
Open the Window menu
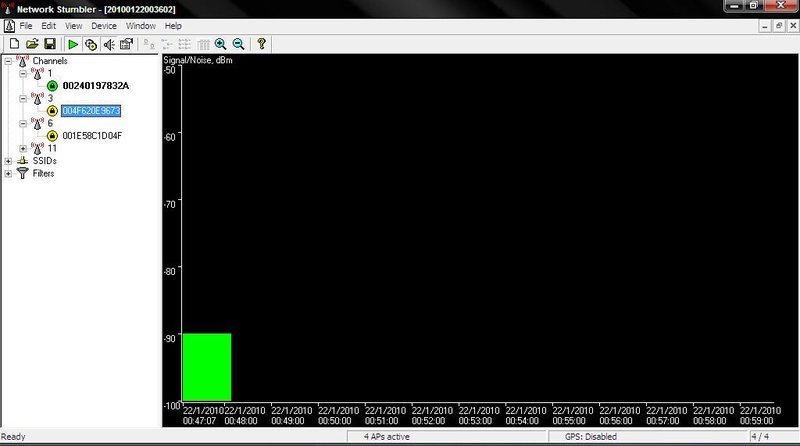[141, 26]
